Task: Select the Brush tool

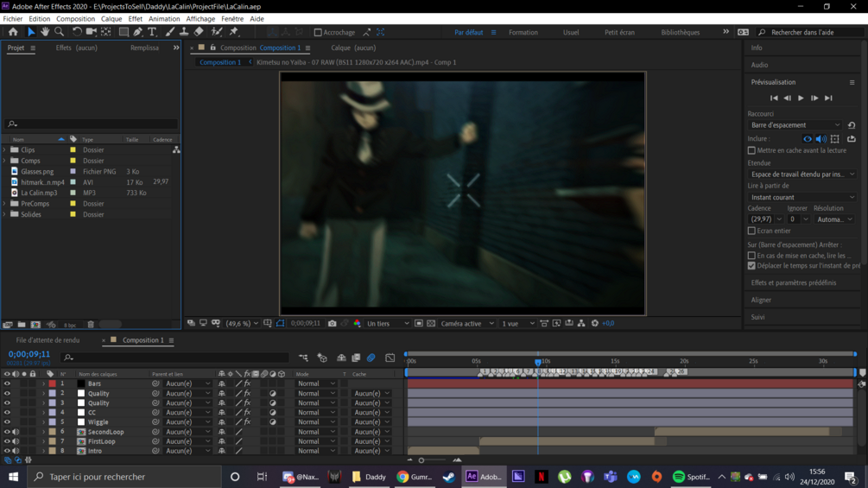Action: 170,32
